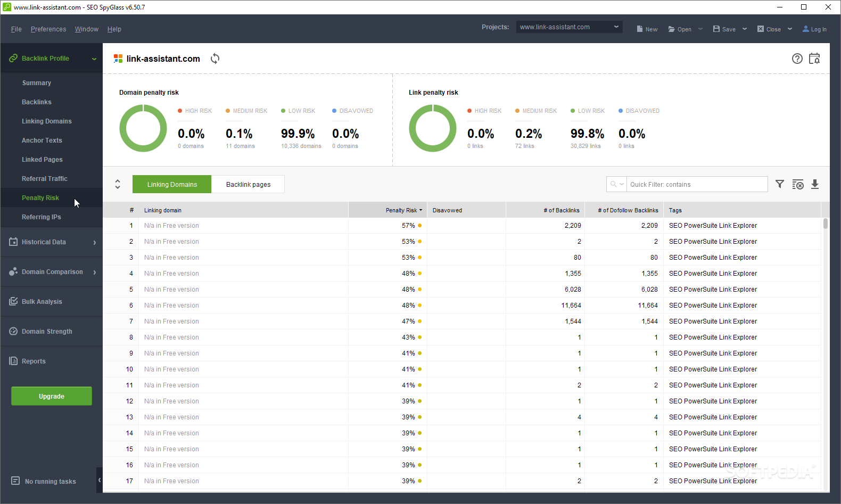Click the 11,664 backlinks cell in row 6

point(545,305)
